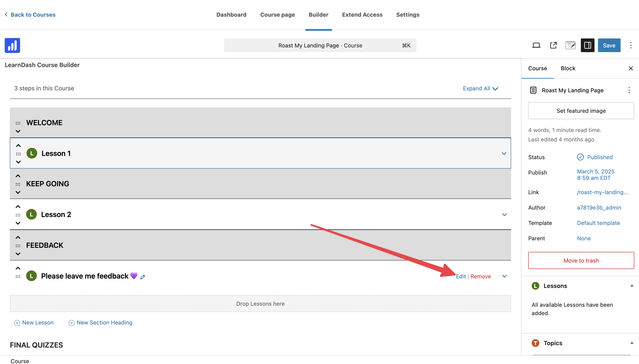Open the Roast My Landing Page actions menu
Screen dimensions: 639x364
629,90
